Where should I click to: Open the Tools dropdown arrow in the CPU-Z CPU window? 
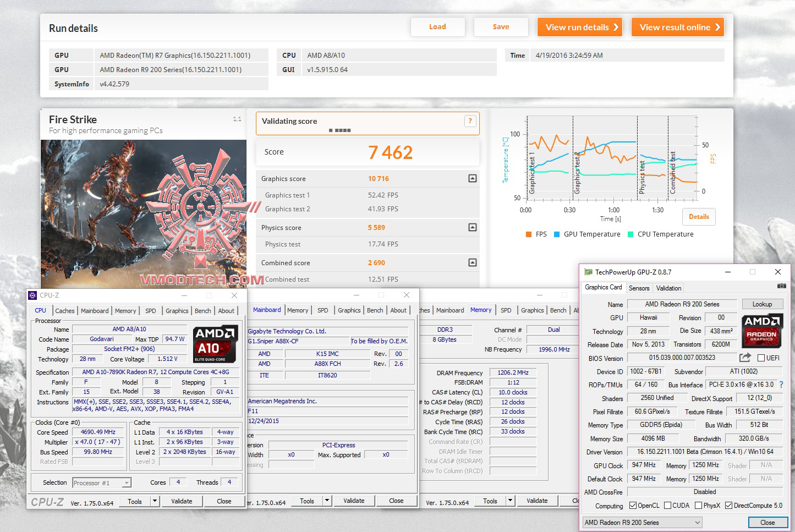[155, 501]
